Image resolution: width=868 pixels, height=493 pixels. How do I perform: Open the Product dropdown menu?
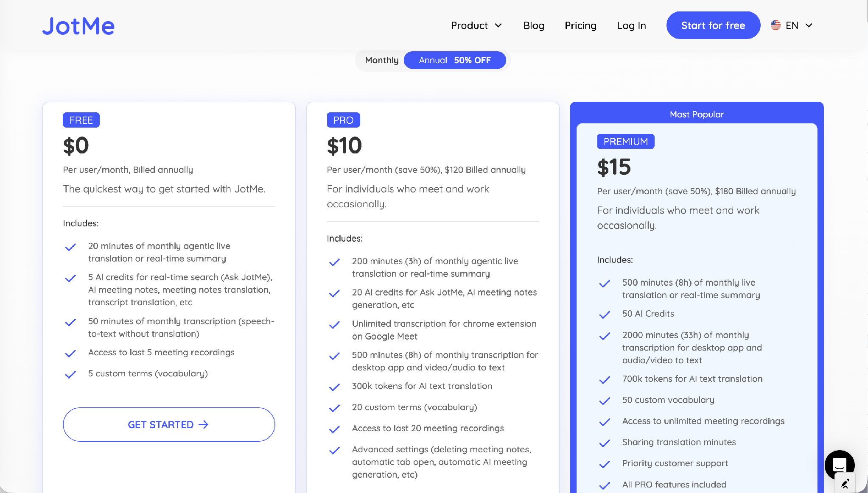point(476,25)
